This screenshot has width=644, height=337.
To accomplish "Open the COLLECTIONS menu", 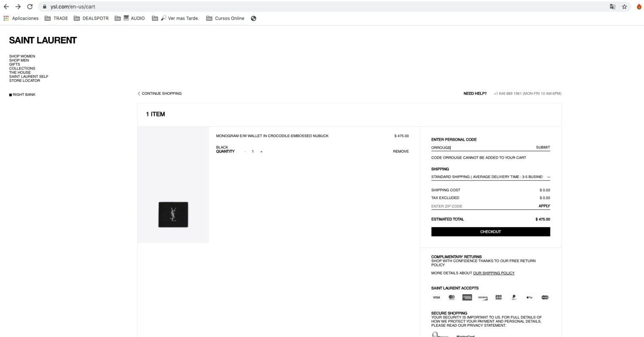I will click(22, 69).
